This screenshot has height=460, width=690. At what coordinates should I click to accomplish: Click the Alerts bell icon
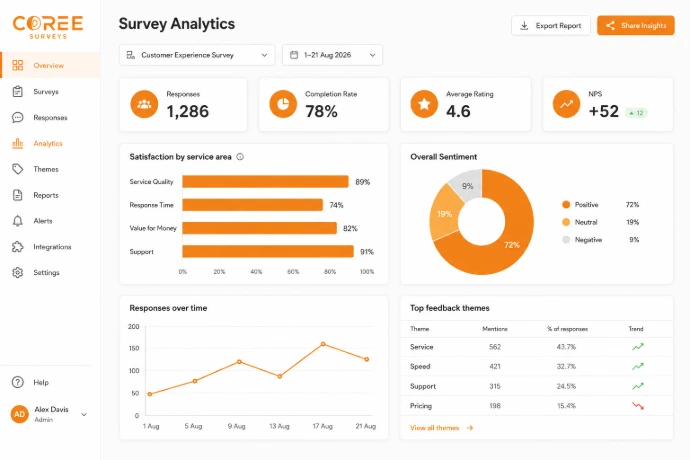(x=18, y=221)
